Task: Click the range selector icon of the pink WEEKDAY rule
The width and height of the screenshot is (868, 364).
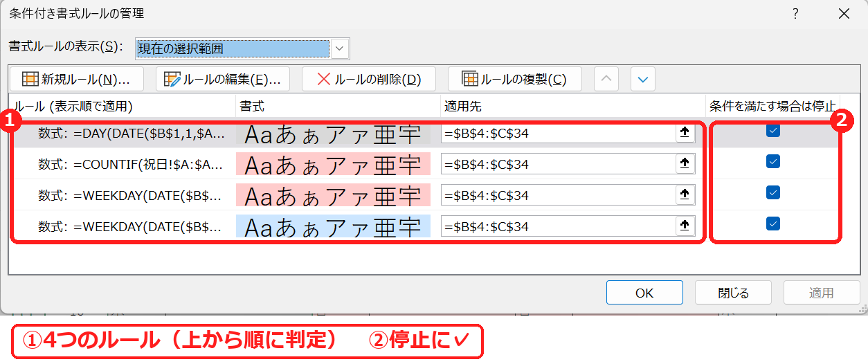Action: tap(685, 195)
